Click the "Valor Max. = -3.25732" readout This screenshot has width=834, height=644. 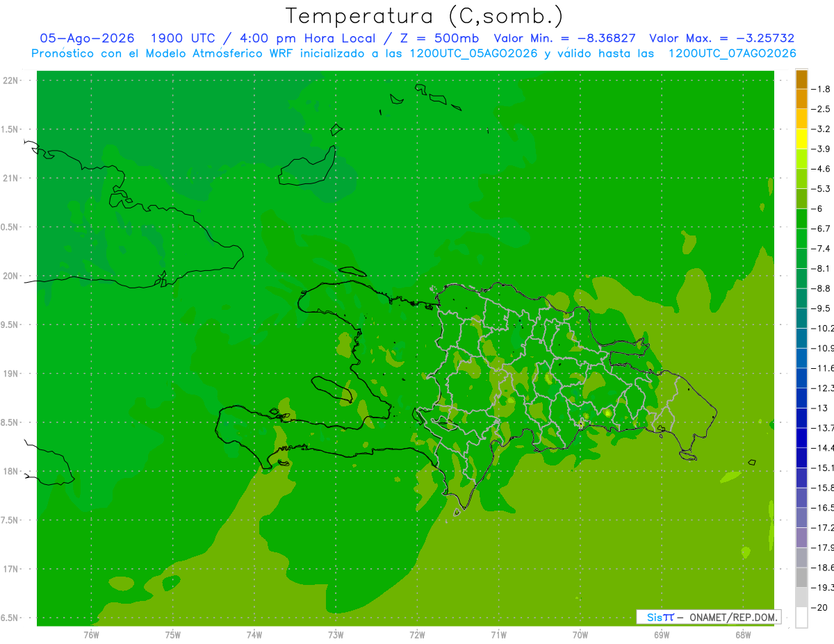pos(721,38)
